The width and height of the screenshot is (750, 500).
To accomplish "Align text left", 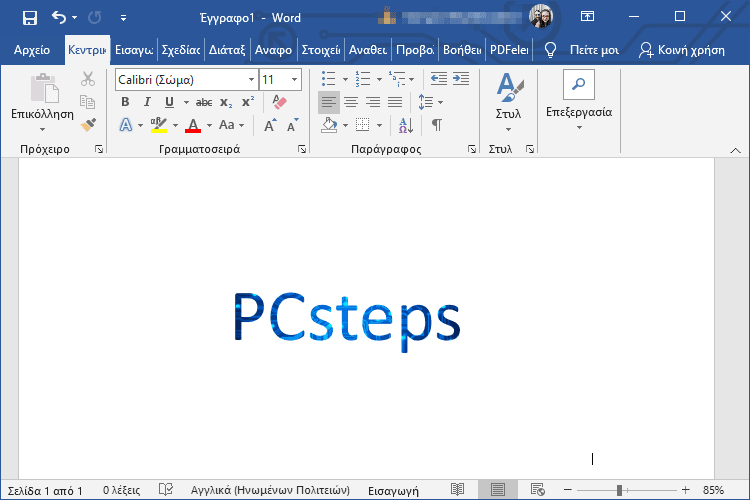I will point(329,102).
